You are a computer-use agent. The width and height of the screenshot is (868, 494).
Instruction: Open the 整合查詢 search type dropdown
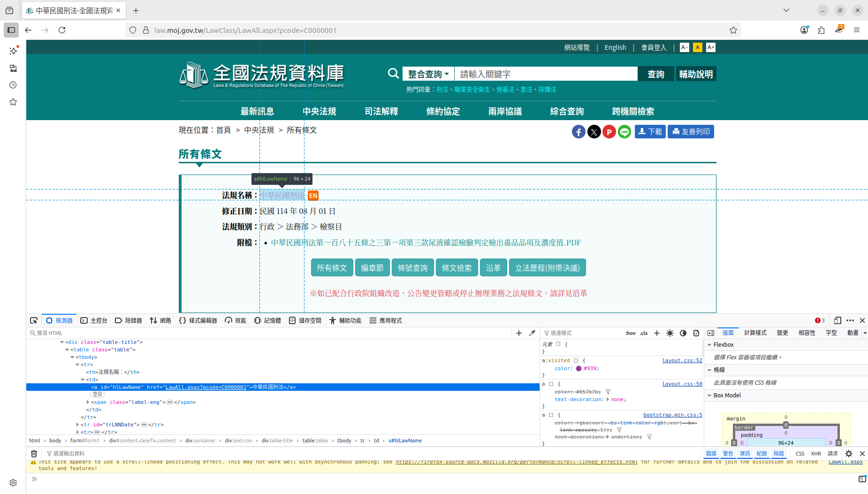[428, 74]
